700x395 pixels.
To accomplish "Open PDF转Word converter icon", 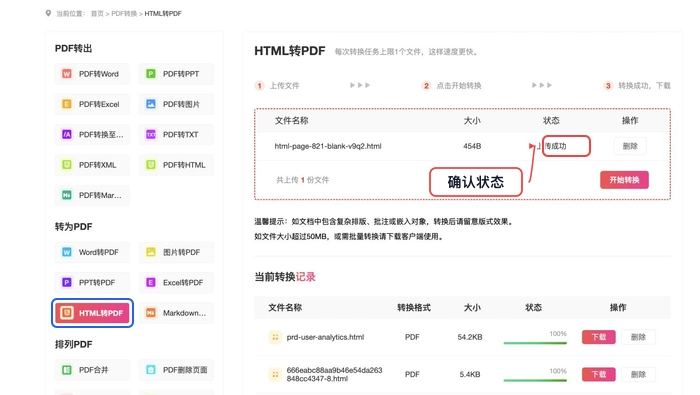I will [x=67, y=74].
